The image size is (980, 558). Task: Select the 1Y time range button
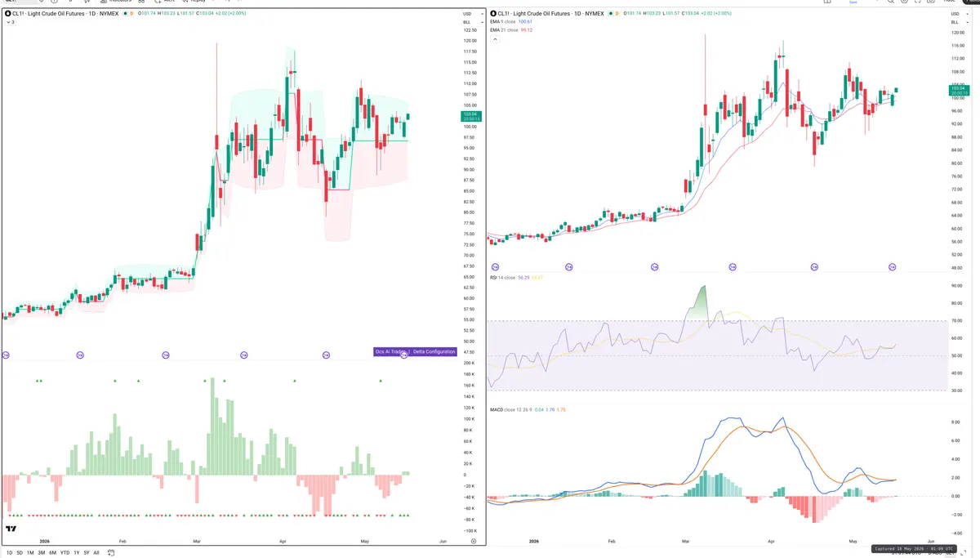click(x=76, y=552)
